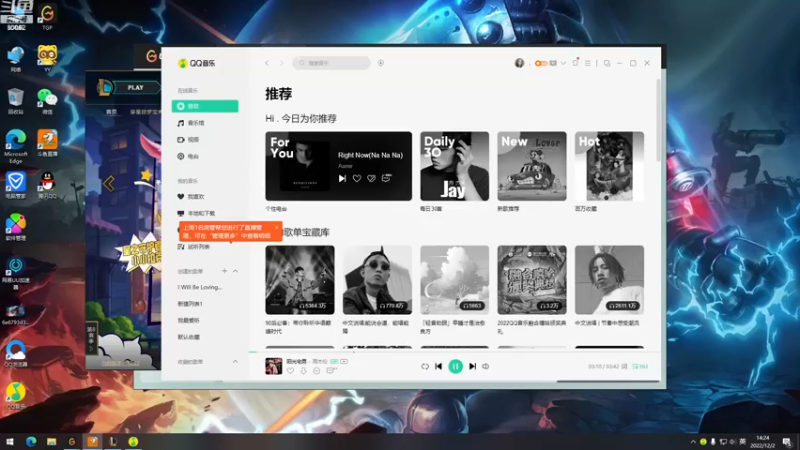Open the New songs recommendation card
800x450 pixels.
click(x=532, y=166)
